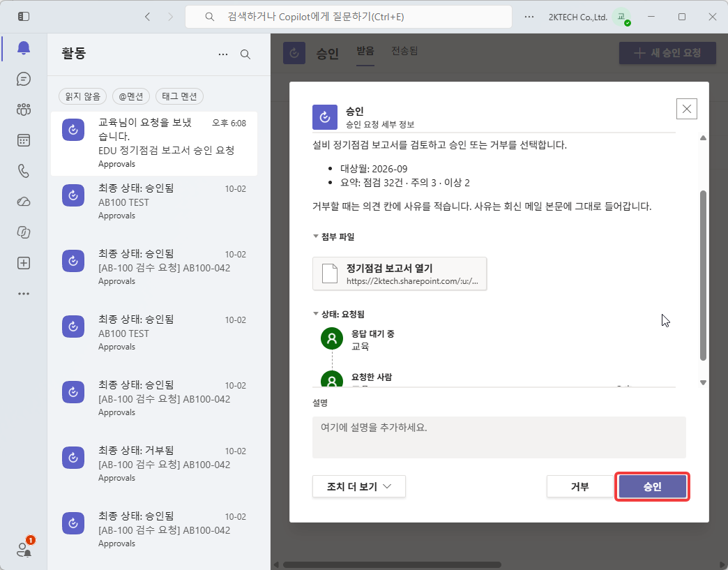Show more apps via sidebar ellipsis

24,294
